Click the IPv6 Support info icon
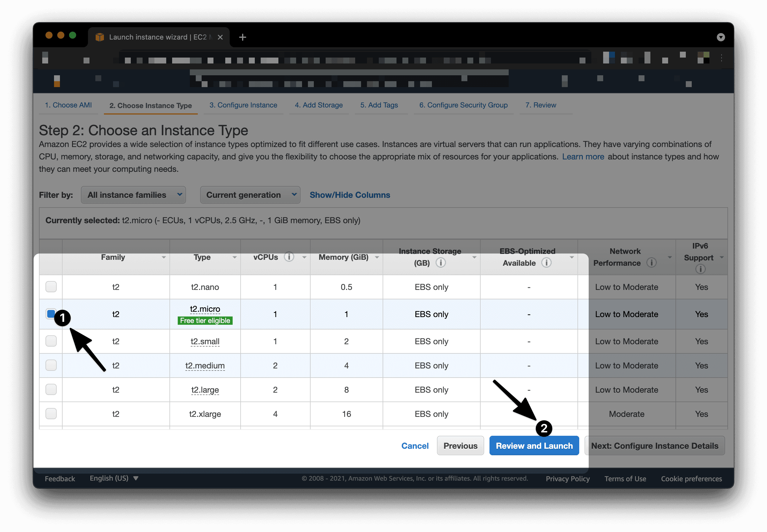This screenshot has height=532, width=767. [700, 269]
